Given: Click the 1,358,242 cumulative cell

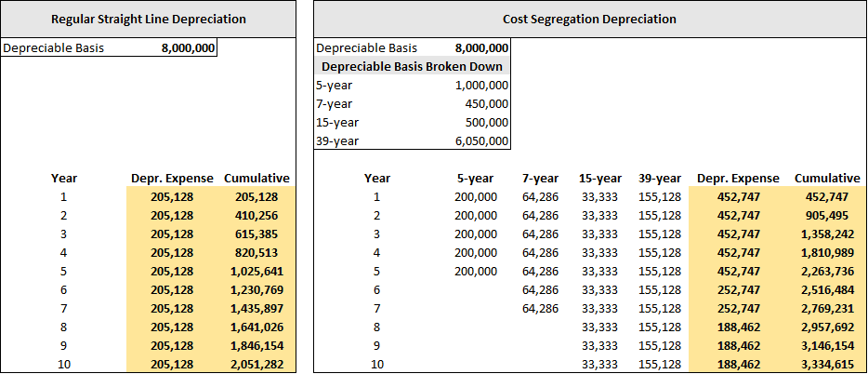Looking at the screenshot, I should (x=827, y=234).
